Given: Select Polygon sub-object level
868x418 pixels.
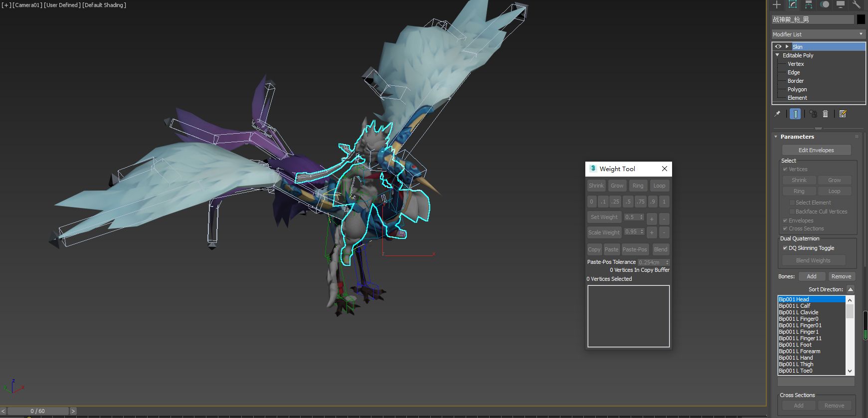Looking at the screenshot, I should pos(797,89).
